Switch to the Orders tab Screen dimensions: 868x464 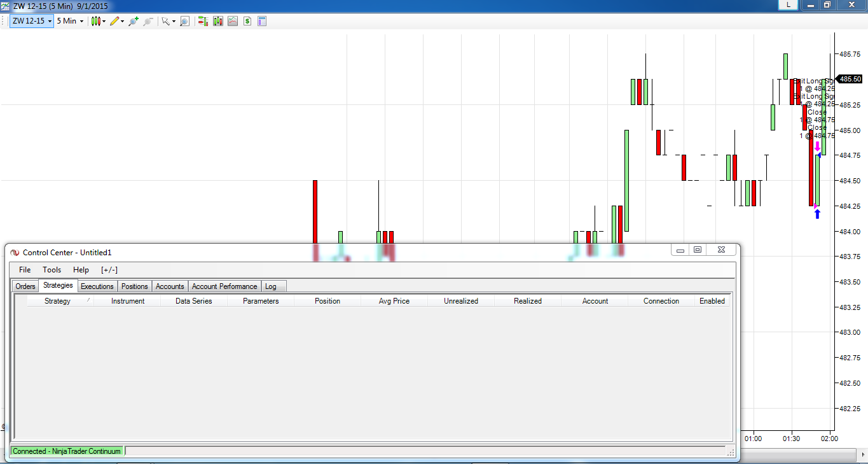(x=25, y=286)
